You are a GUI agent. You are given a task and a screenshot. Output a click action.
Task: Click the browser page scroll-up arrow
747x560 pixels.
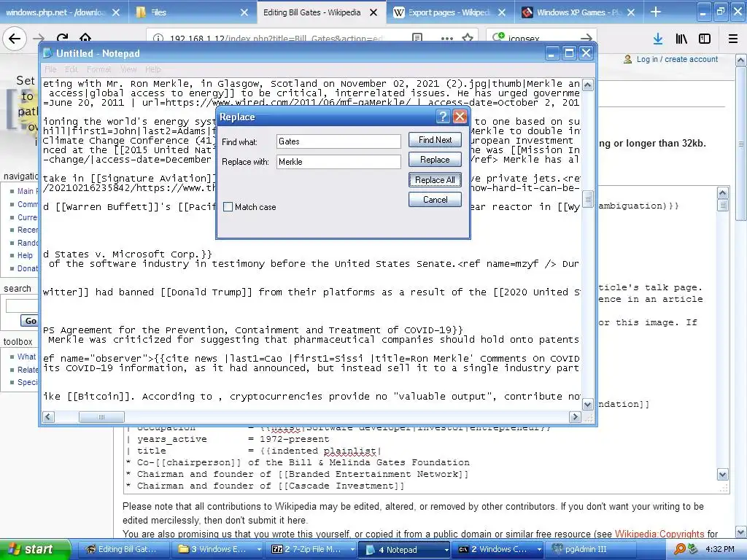pos(741,60)
